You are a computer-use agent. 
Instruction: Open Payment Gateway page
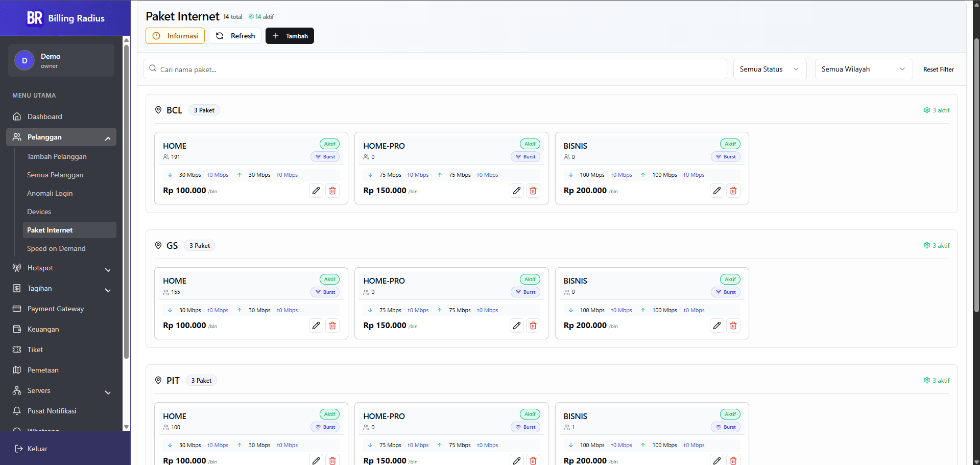point(61,309)
